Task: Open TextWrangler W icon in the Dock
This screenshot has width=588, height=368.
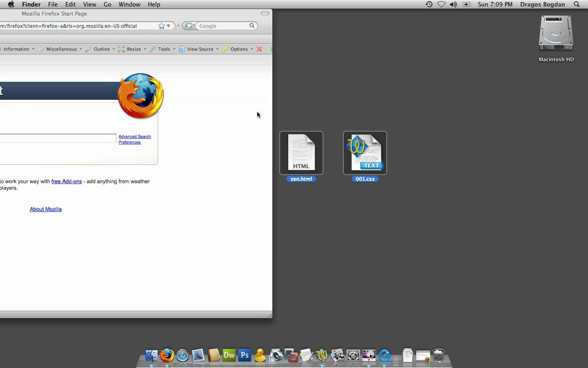Action: coord(322,355)
